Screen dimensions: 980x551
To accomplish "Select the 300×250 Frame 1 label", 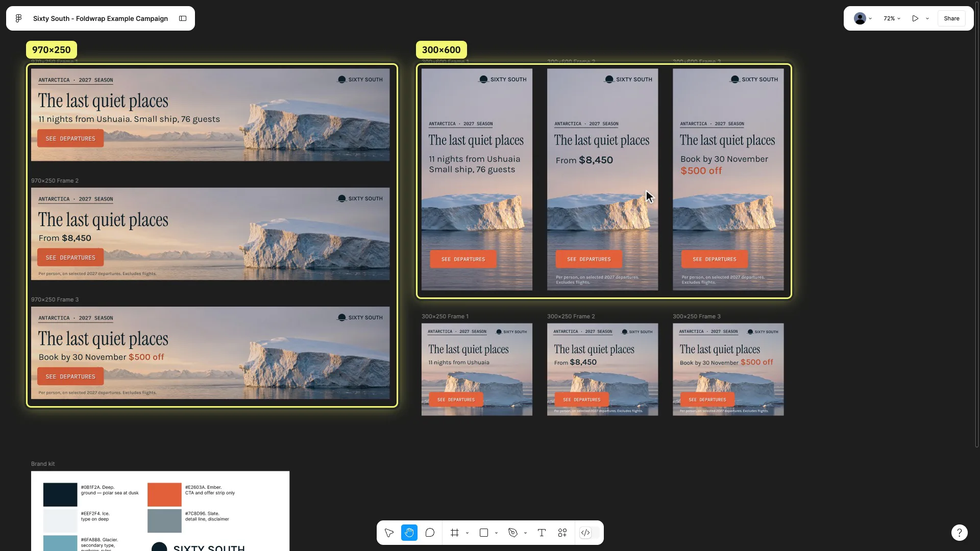I will pyautogui.click(x=445, y=316).
